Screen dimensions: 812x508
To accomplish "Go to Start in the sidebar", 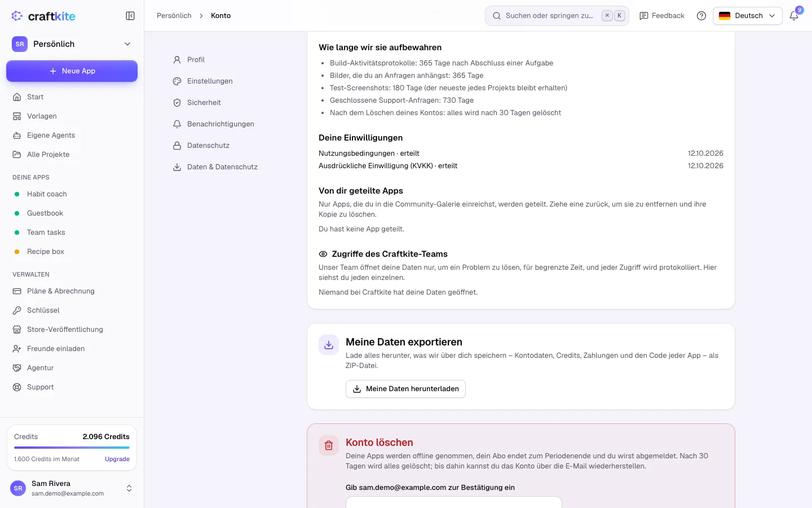I will [72, 97].
